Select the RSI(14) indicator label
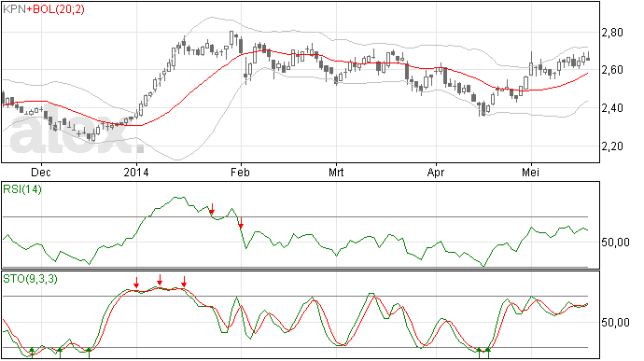The width and height of the screenshot is (644, 361). (22, 189)
